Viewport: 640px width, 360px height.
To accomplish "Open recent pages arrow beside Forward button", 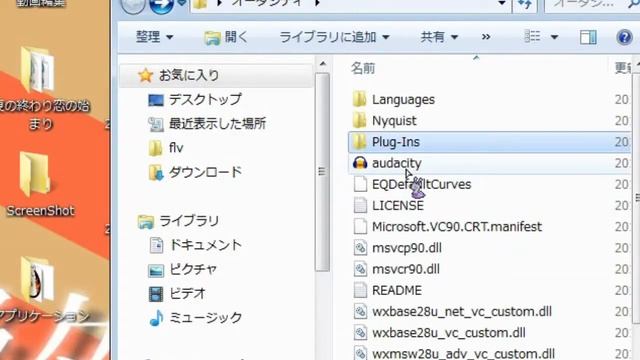I will [182, 3].
